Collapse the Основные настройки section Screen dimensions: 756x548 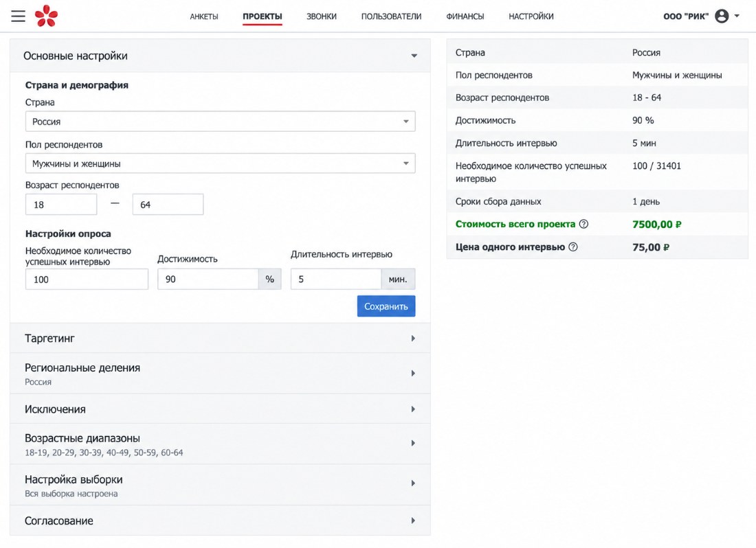tap(221, 56)
